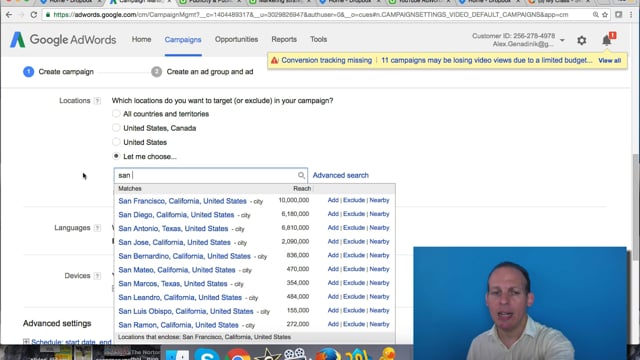
Task: Go to Create campaign step
Action: point(58,72)
